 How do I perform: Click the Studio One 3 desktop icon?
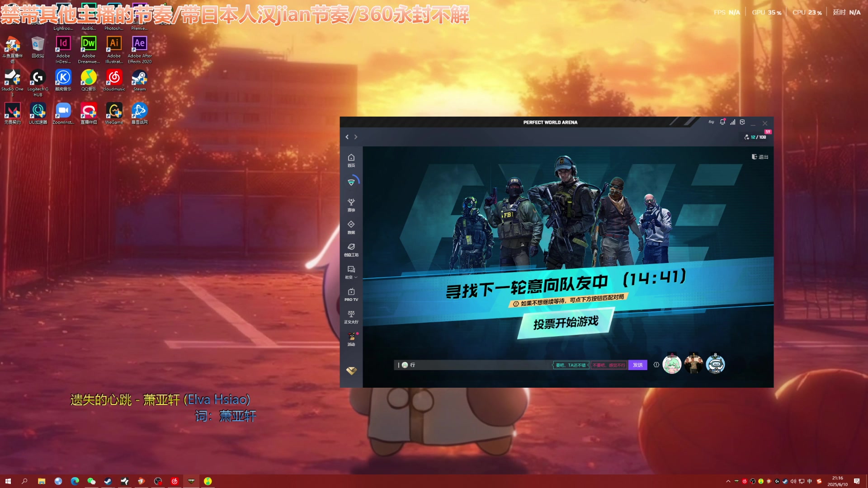click(x=13, y=83)
